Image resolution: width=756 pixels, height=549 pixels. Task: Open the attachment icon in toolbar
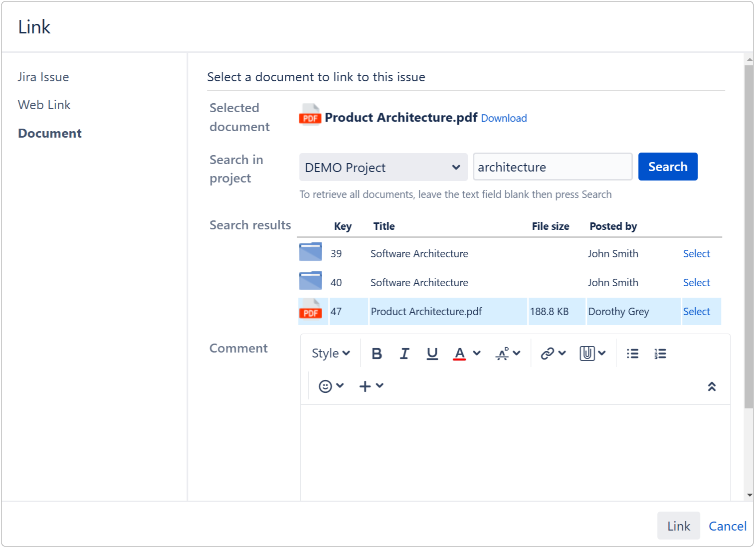(x=587, y=354)
